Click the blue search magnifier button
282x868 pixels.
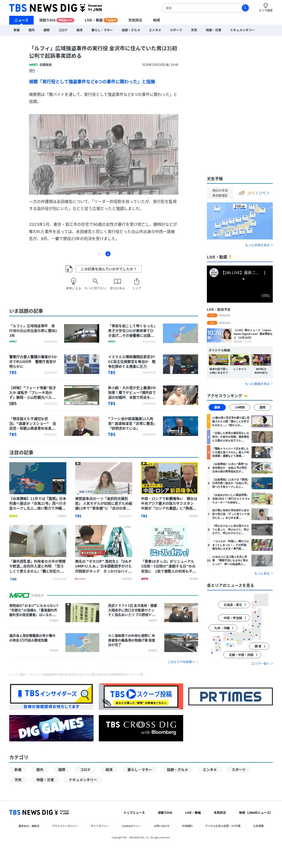(x=245, y=8)
